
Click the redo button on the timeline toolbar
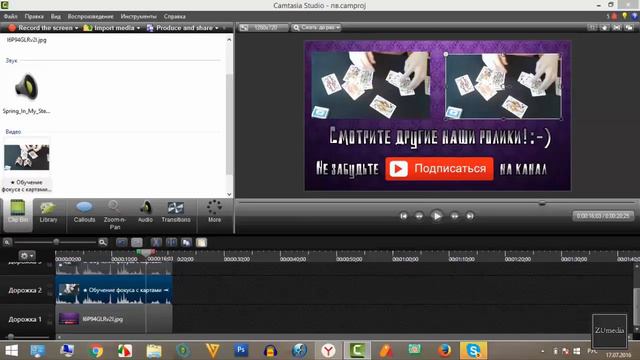137,242
